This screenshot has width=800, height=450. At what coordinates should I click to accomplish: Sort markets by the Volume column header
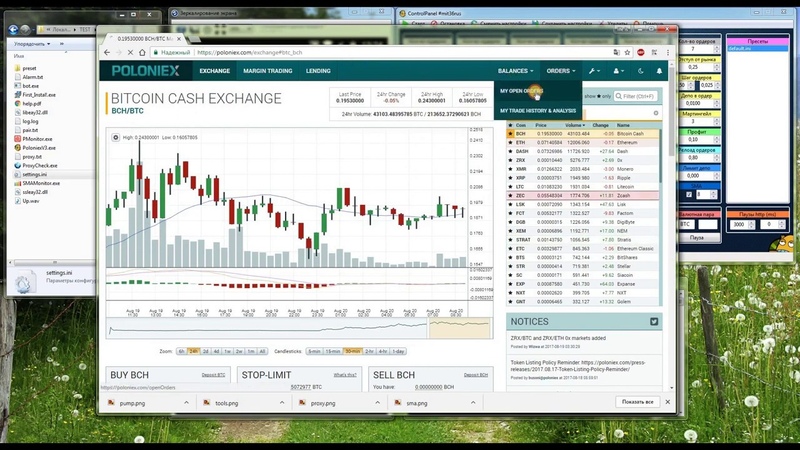(575, 125)
